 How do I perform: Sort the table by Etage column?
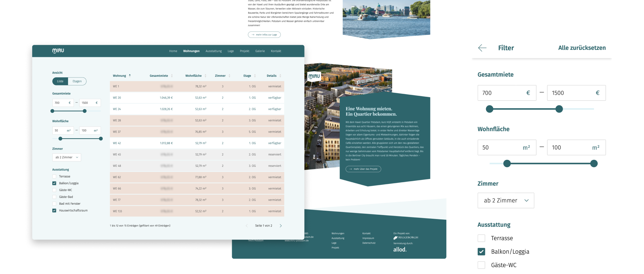click(x=250, y=76)
